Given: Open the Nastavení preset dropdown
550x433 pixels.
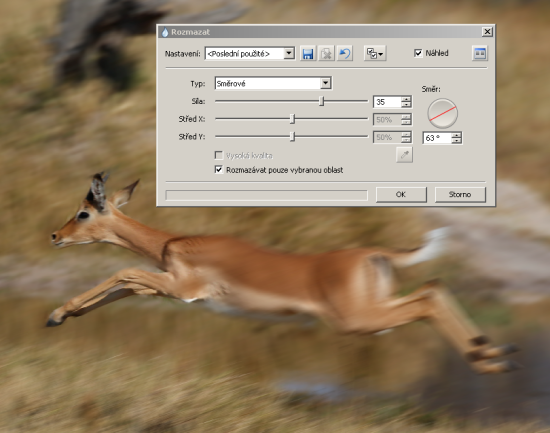Looking at the screenshot, I should tap(289, 53).
